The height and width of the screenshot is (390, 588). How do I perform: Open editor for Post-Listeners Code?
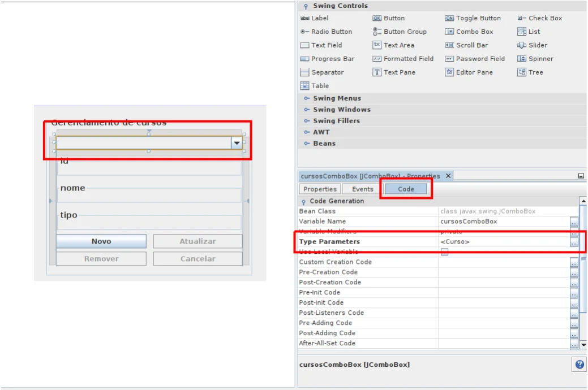point(574,313)
